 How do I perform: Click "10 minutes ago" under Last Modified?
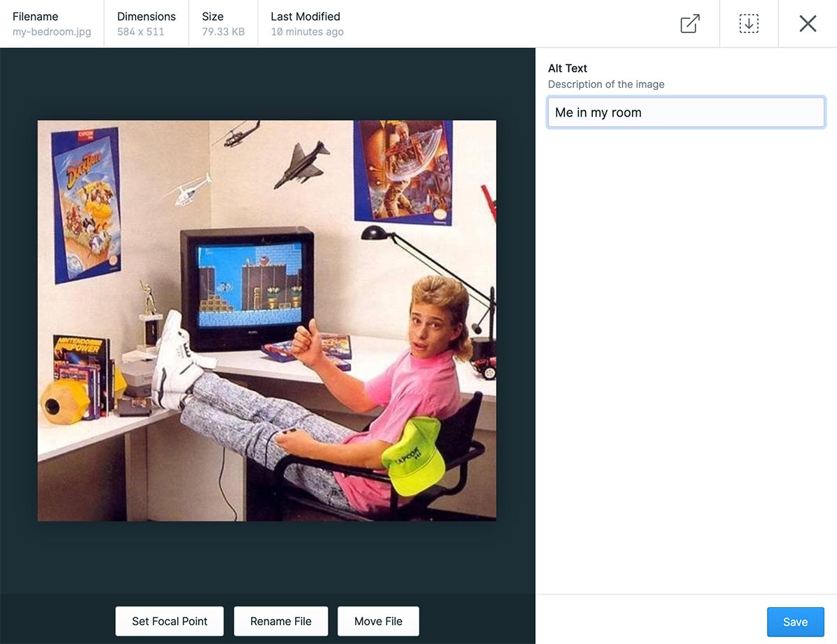pyautogui.click(x=306, y=31)
